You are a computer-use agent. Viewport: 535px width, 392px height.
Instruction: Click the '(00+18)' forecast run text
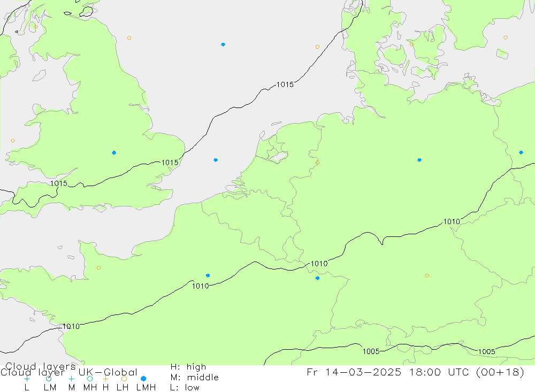click(500, 372)
